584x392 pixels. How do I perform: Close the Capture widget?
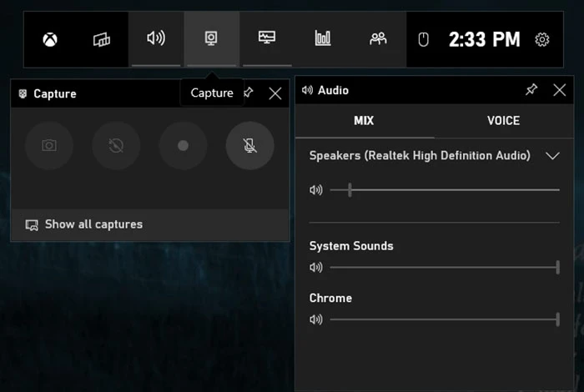point(275,93)
